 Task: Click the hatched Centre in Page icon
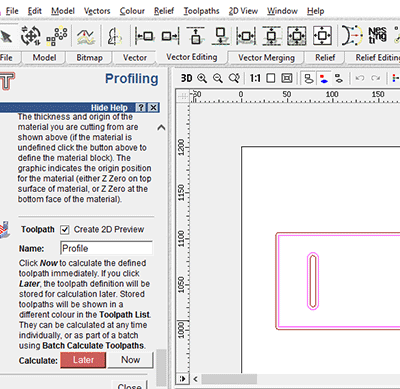pos(297,36)
